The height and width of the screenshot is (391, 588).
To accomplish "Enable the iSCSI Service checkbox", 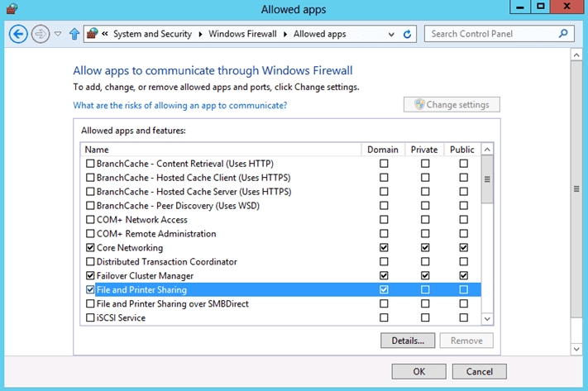I will 90,317.
